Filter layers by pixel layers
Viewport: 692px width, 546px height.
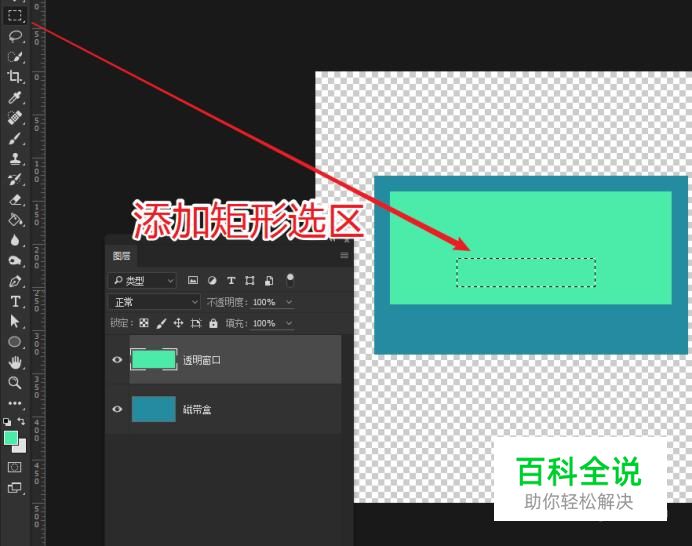pos(193,280)
